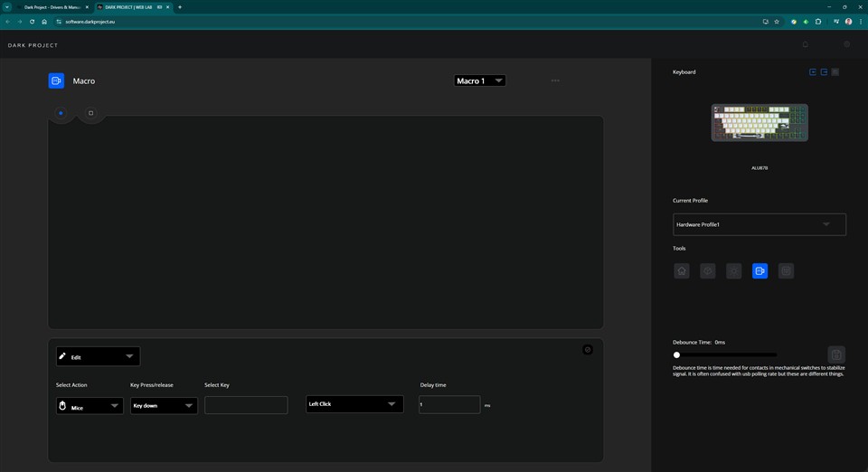Open the Mice select action dropdown
Screen dimensions: 868x472
(x=90, y=407)
